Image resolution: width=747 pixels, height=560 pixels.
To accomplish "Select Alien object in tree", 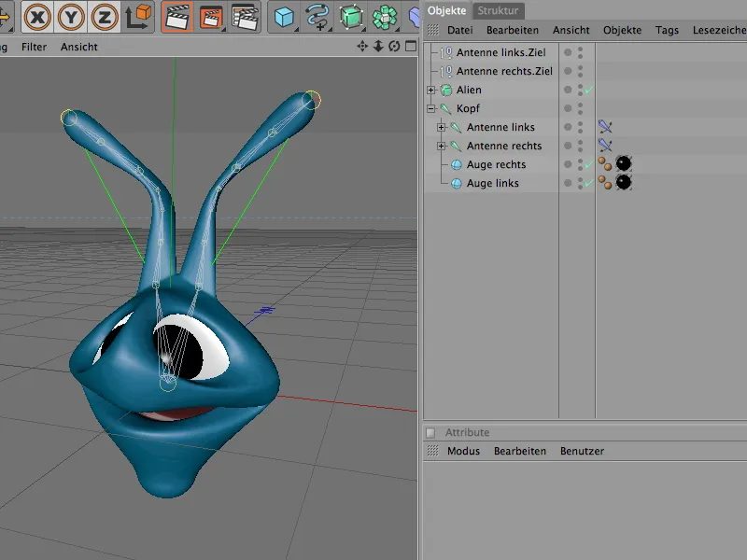I will pyautogui.click(x=469, y=90).
